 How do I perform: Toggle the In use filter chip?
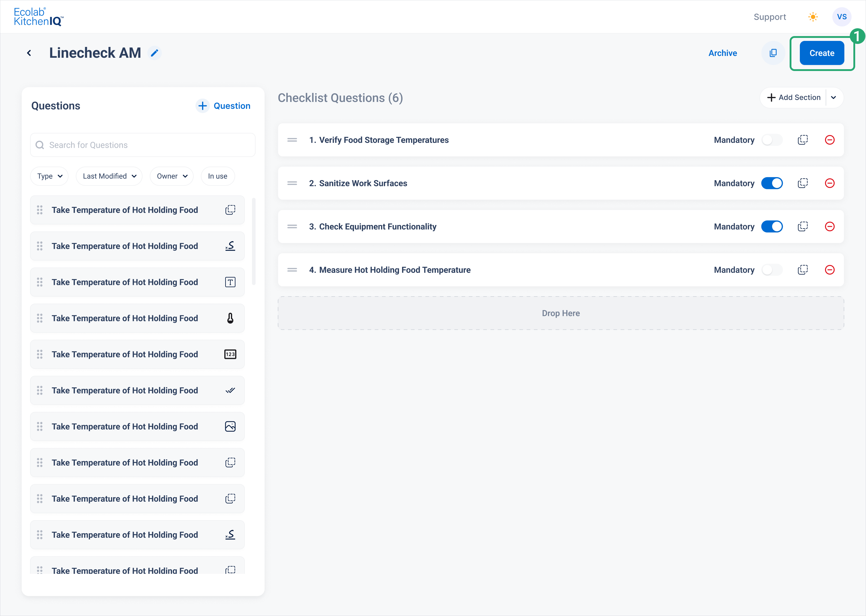[218, 176]
